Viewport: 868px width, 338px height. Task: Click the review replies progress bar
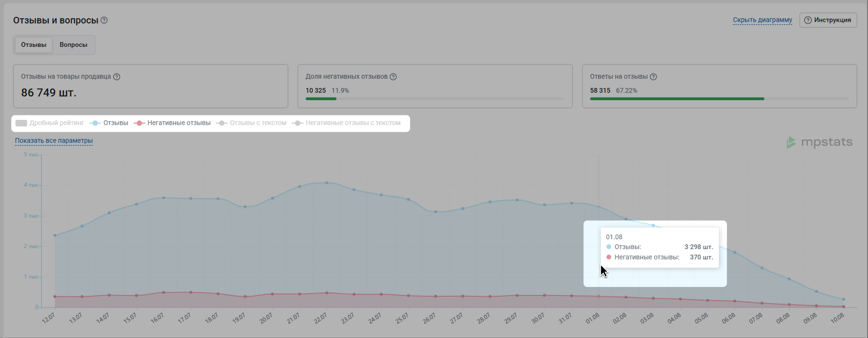[x=719, y=99]
